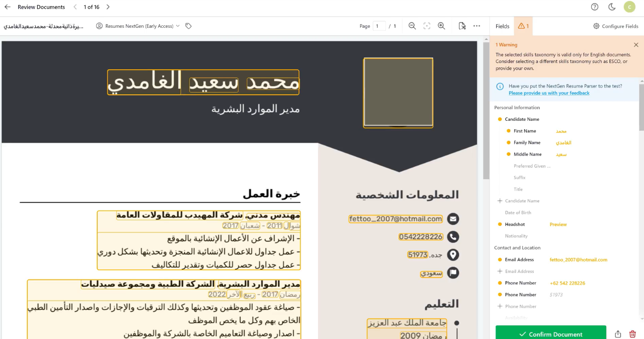Toggle dark mode moon icon

coord(612,7)
